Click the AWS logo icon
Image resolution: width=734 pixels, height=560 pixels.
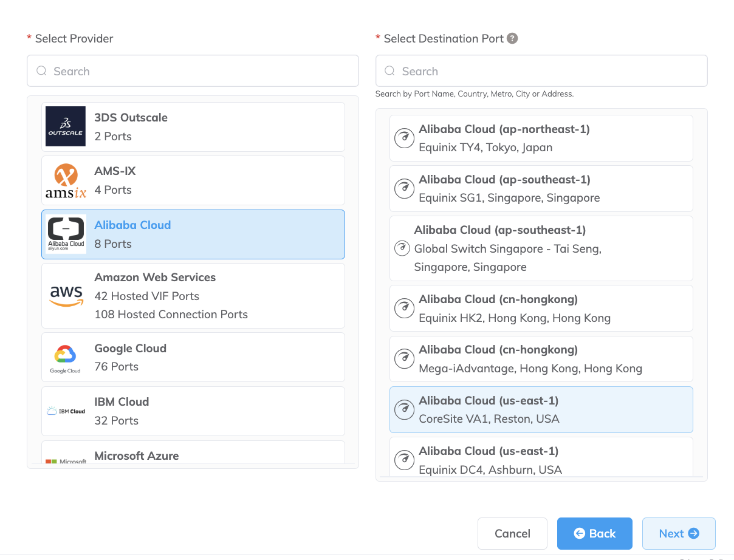(66, 295)
